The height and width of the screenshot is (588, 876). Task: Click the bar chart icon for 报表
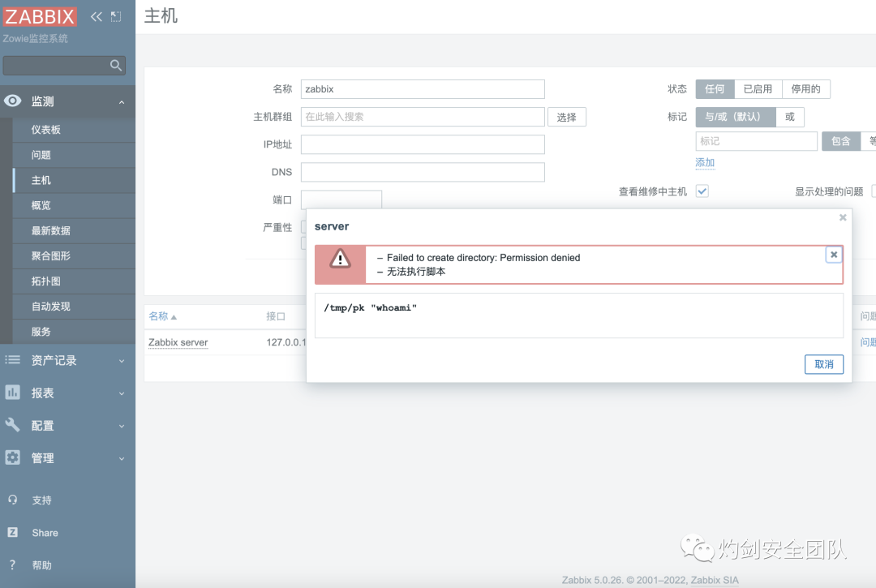tap(12, 393)
